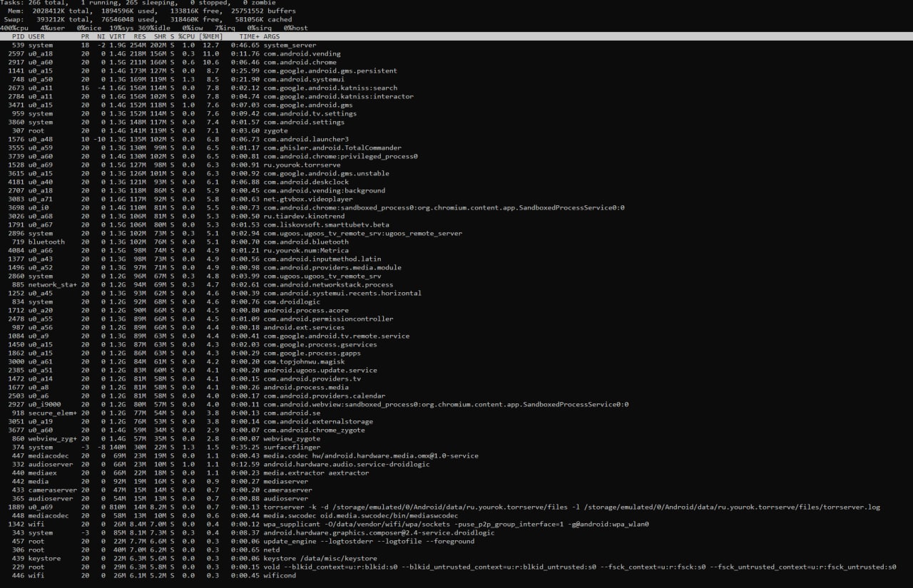Select the com.droidlogic process name

click(292, 301)
